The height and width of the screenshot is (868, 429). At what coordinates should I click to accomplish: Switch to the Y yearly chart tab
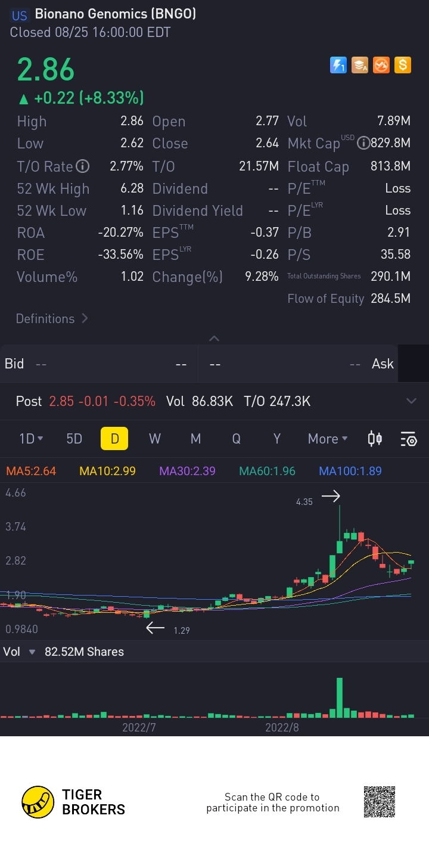[x=276, y=439]
